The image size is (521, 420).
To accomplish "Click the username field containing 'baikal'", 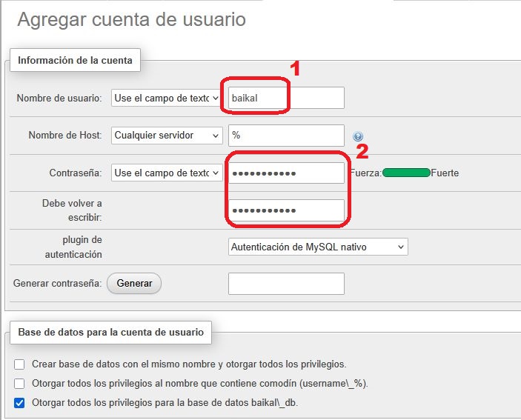I will pos(285,98).
